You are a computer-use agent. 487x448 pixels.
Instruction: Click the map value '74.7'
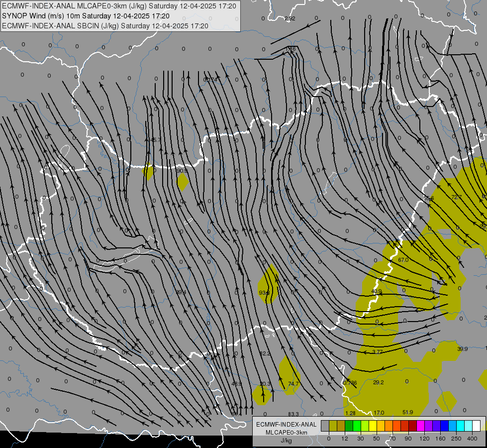293,384
